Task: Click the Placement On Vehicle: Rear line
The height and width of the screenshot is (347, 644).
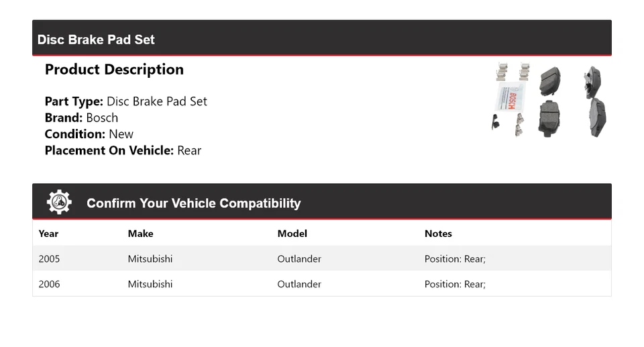Action: click(x=123, y=150)
